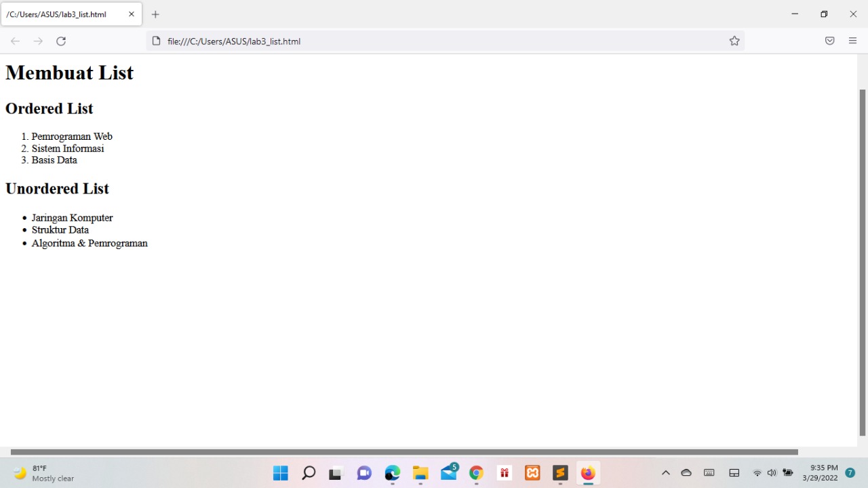This screenshot has height=488, width=868.
Task: Open the touch keyboard tray icon
Action: click(x=709, y=473)
